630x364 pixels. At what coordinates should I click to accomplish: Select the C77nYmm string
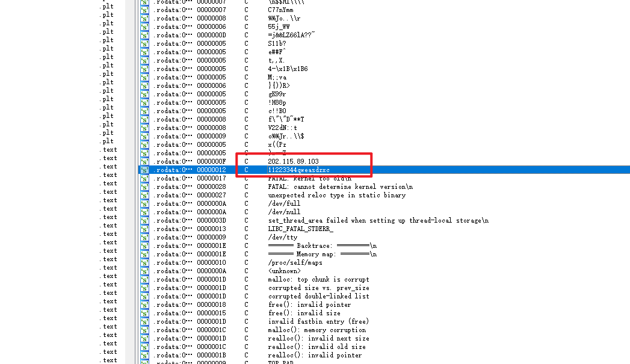tap(280, 10)
